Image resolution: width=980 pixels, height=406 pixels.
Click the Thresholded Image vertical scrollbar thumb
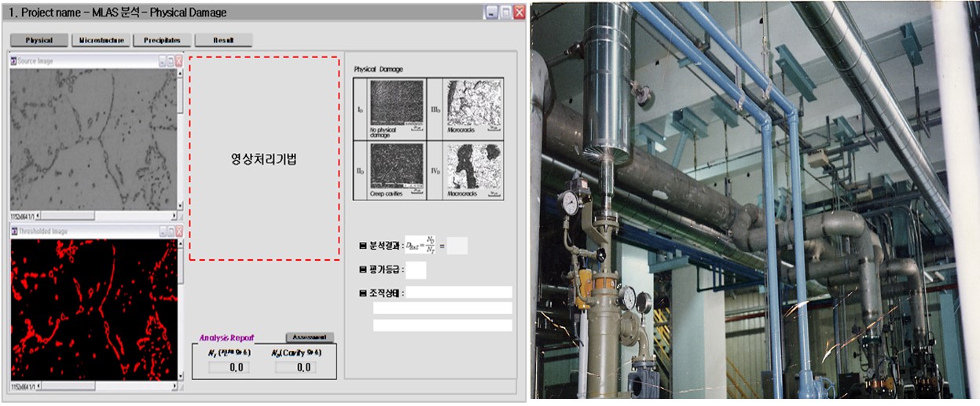point(181,266)
